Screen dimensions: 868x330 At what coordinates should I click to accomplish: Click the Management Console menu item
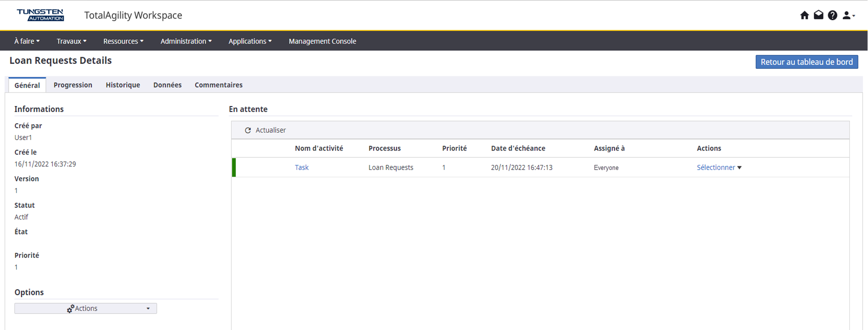[x=322, y=41]
